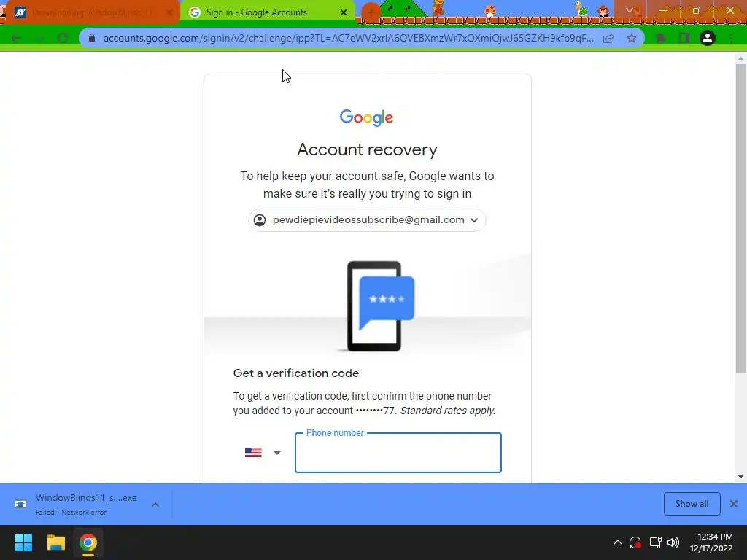Close the Downloading WindowBlinds tab
This screenshot has height=560, width=747.
[169, 12]
